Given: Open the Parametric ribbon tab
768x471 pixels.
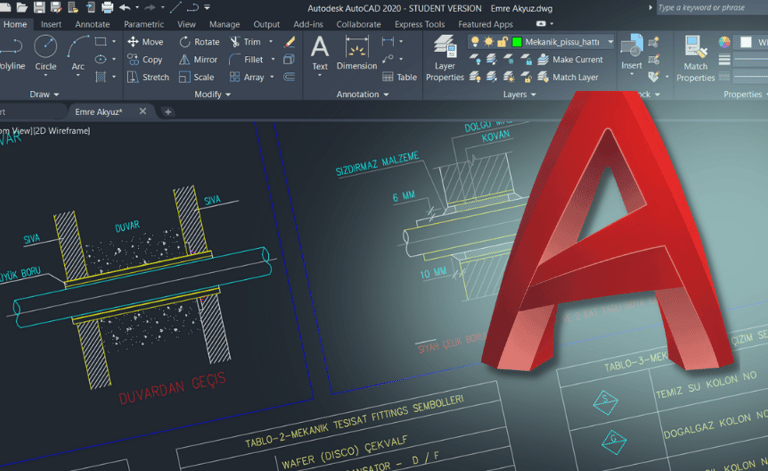Looking at the screenshot, I should coord(144,24).
